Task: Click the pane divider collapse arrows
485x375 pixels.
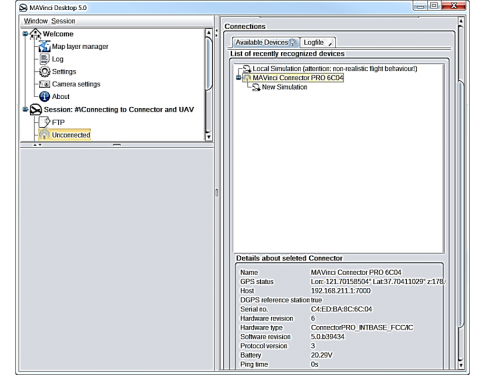Action: pos(217,32)
